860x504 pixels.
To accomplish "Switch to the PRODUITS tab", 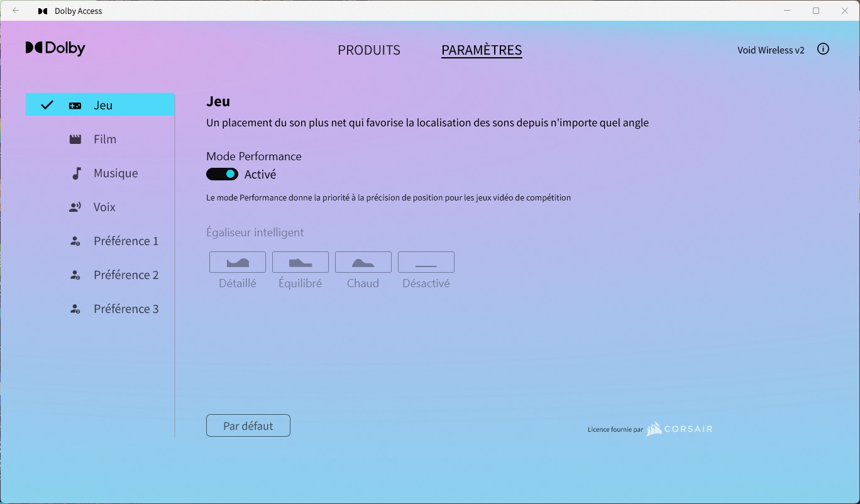I will (369, 50).
